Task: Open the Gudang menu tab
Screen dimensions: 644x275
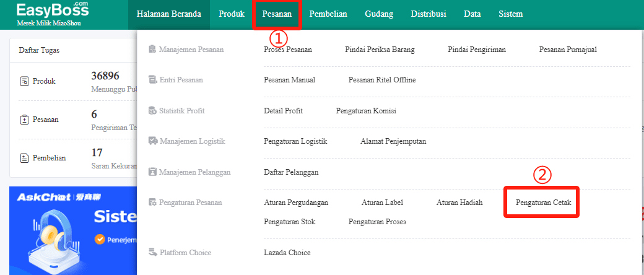Action: coord(379,14)
